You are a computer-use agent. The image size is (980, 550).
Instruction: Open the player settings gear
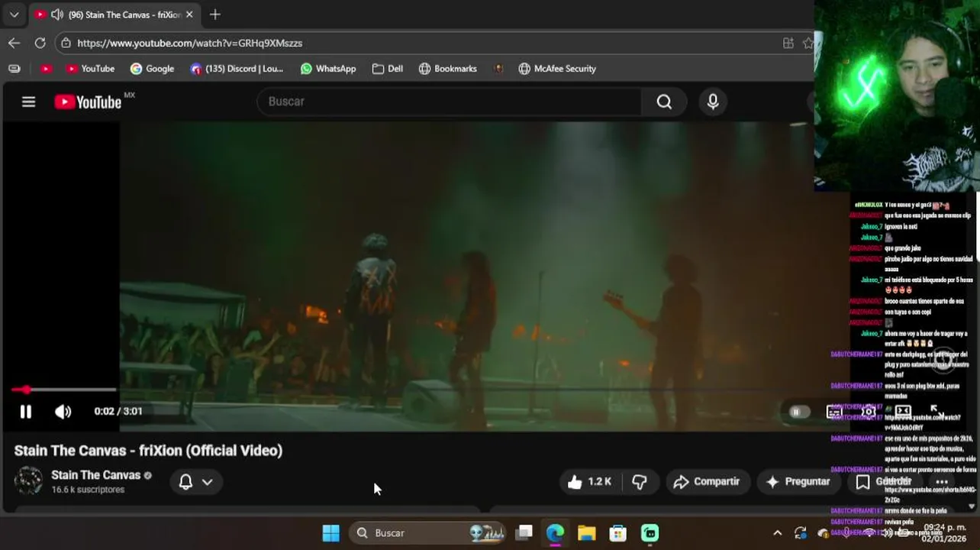869,412
